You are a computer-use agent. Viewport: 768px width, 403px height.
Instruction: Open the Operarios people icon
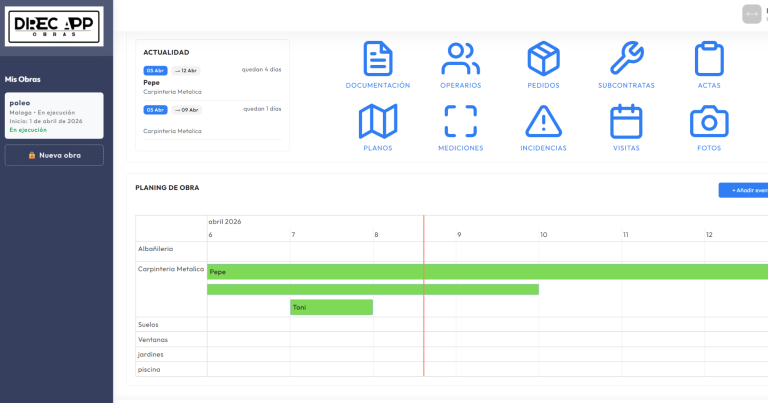click(x=460, y=59)
